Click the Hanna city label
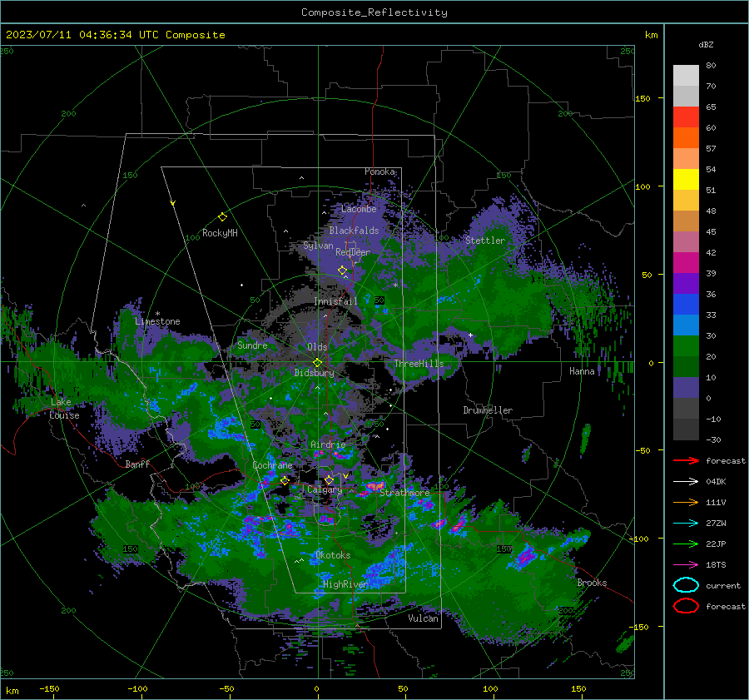The width and height of the screenshot is (749, 700). (582, 371)
